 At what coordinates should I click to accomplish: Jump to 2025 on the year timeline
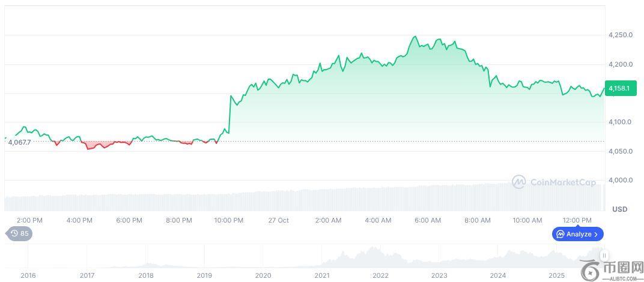point(556,275)
